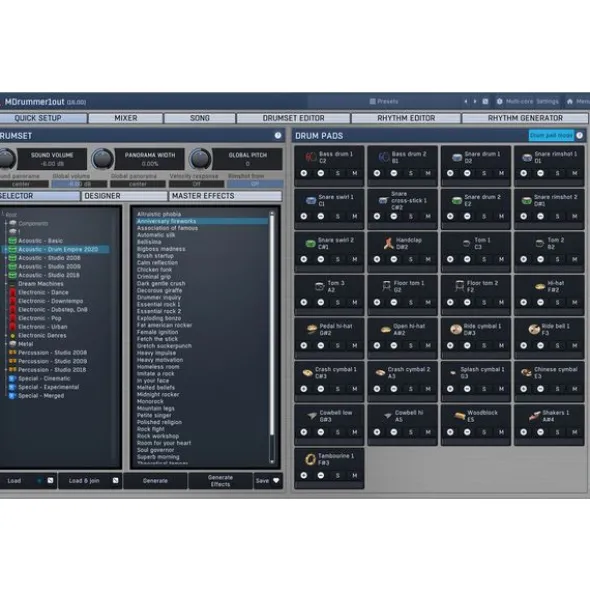
Task: Open the Drumset Editor tab
Action: tap(293, 118)
